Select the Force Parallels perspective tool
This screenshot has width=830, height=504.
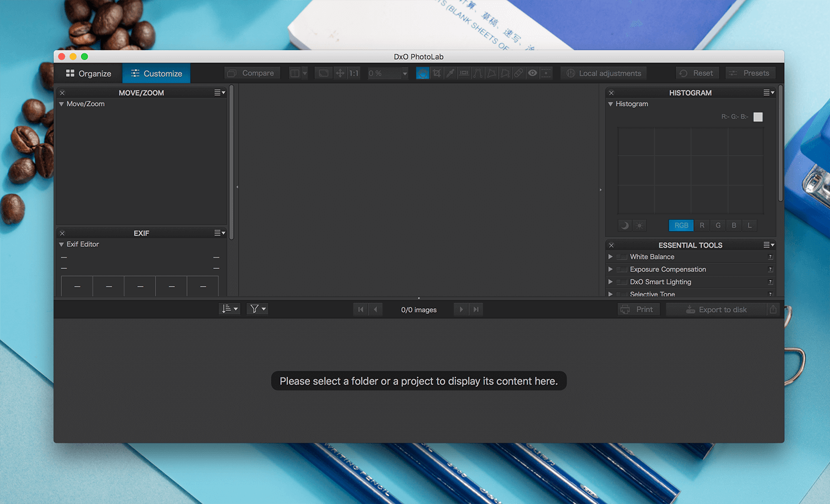(x=478, y=73)
